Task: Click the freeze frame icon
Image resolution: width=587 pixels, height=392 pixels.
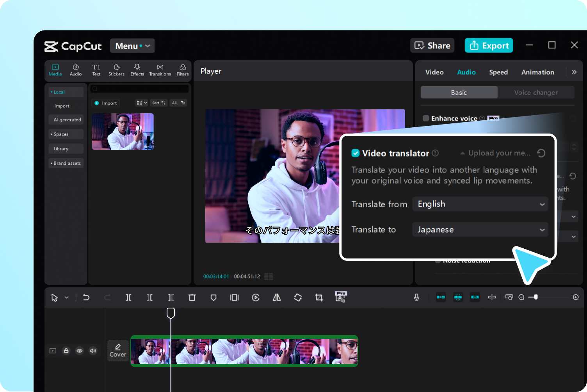Action: tap(235, 298)
